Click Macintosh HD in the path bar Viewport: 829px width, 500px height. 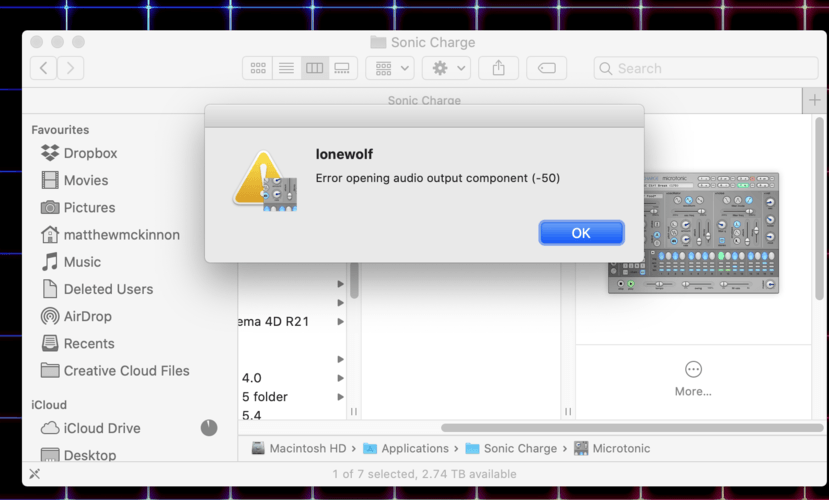point(299,448)
